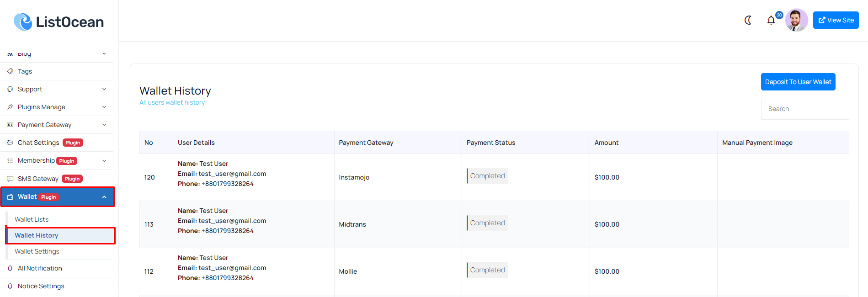This screenshot has width=868, height=297.
Task: Collapse the Wallet plugin menu
Action: [x=104, y=197]
